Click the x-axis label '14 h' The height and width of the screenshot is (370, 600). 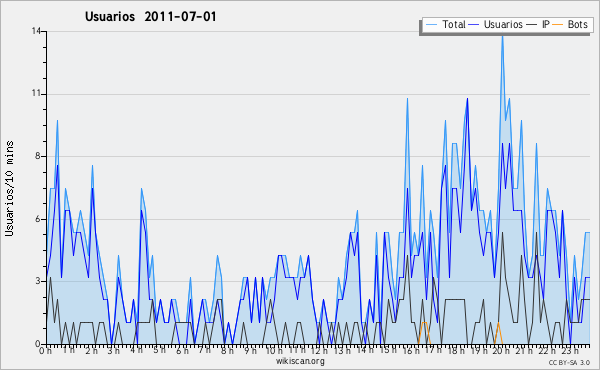(365, 350)
